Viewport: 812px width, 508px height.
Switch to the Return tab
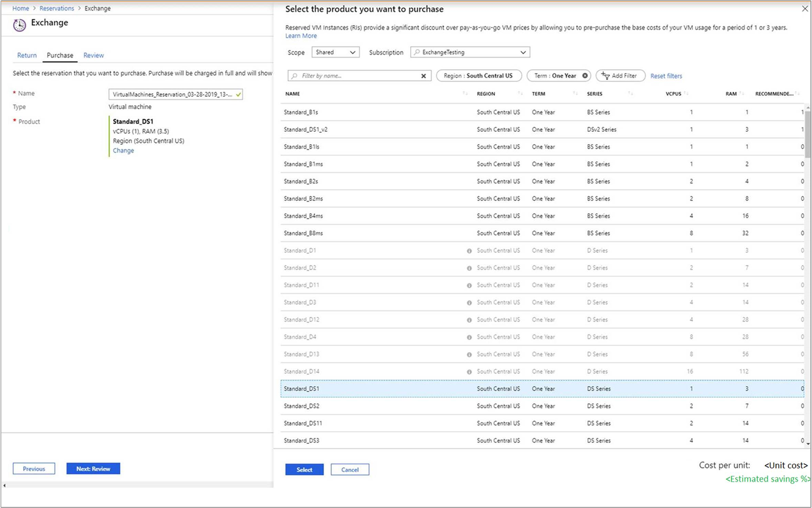coord(27,55)
